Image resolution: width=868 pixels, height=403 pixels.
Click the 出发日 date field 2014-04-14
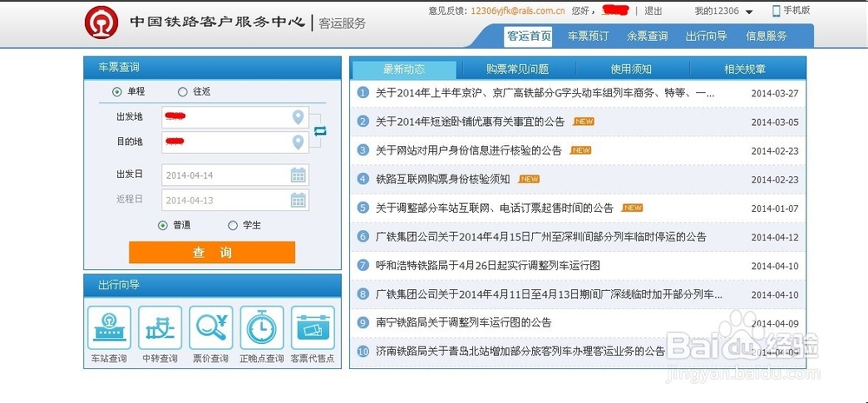pyautogui.click(x=235, y=175)
